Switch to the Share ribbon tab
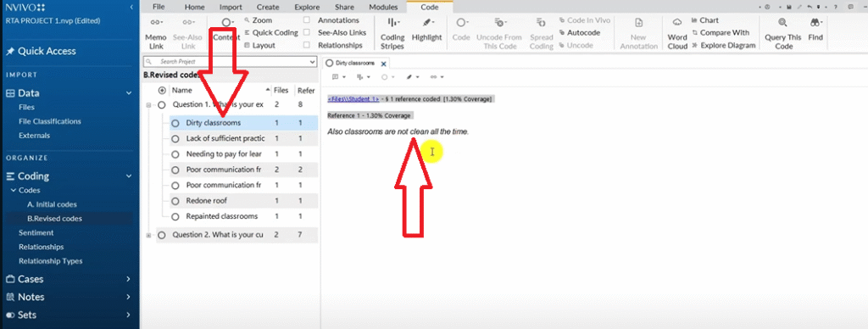The image size is (868, 329). coord(344,7)
